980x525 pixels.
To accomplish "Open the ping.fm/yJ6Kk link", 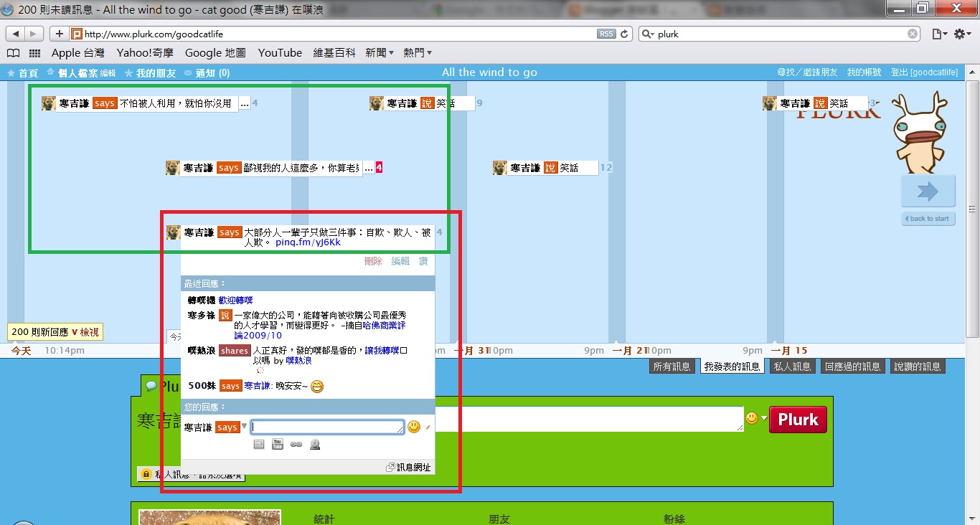I will tap(308, 242).
